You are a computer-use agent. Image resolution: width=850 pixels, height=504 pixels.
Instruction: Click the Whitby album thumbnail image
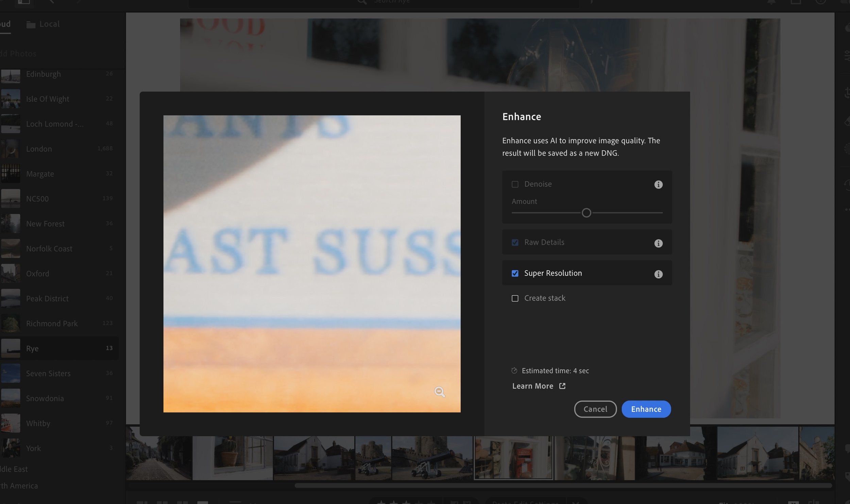11,423
